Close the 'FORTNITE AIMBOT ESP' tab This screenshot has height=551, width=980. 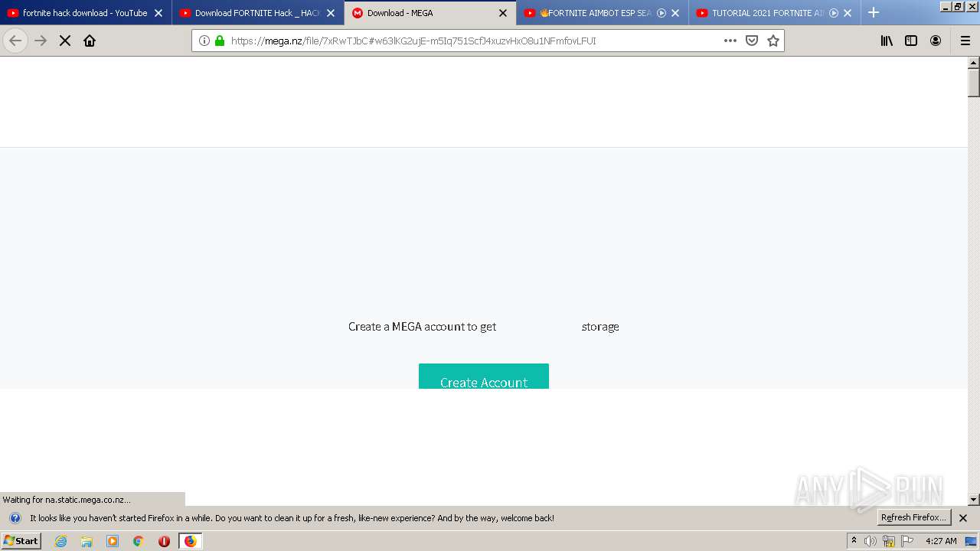[x=675, y=13]
